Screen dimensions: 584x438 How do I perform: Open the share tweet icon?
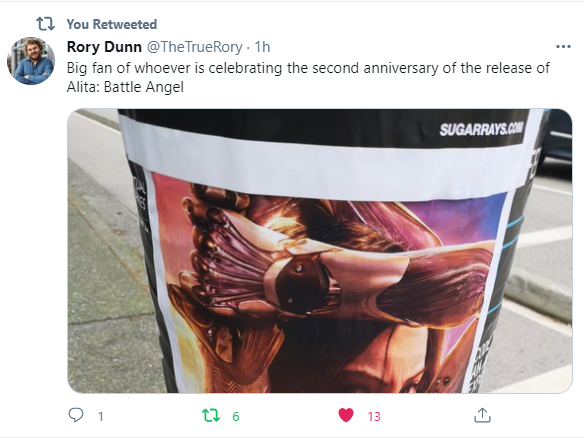482,415
